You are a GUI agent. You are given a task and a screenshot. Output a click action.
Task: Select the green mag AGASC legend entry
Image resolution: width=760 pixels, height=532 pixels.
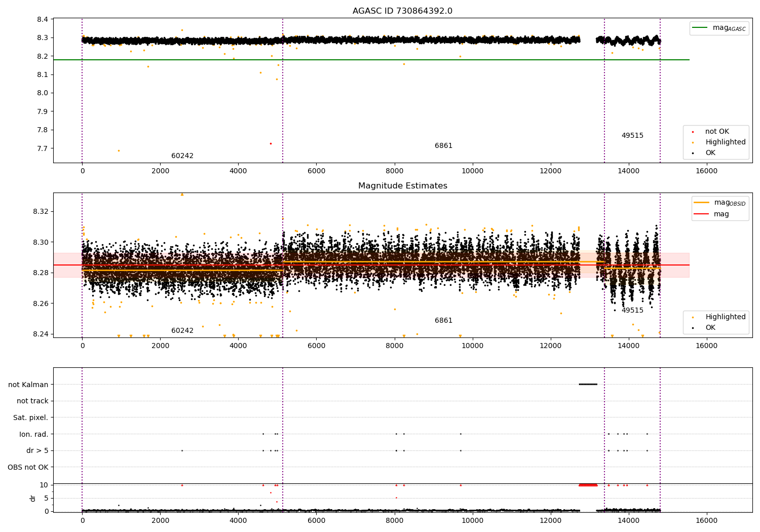coord(719,28)
